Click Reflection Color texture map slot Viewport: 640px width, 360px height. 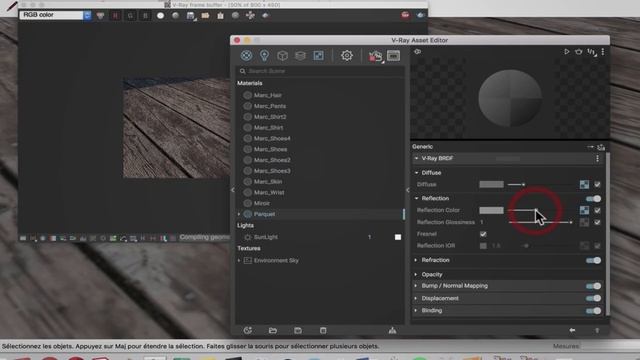click(584, 210)
